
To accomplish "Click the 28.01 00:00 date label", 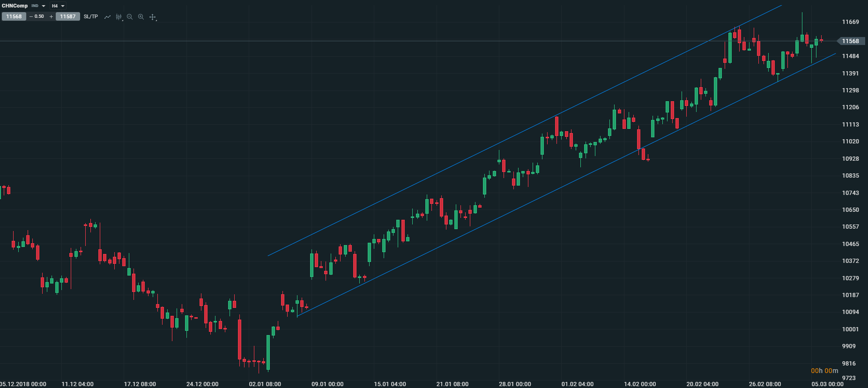I will (x=515, y=384).
